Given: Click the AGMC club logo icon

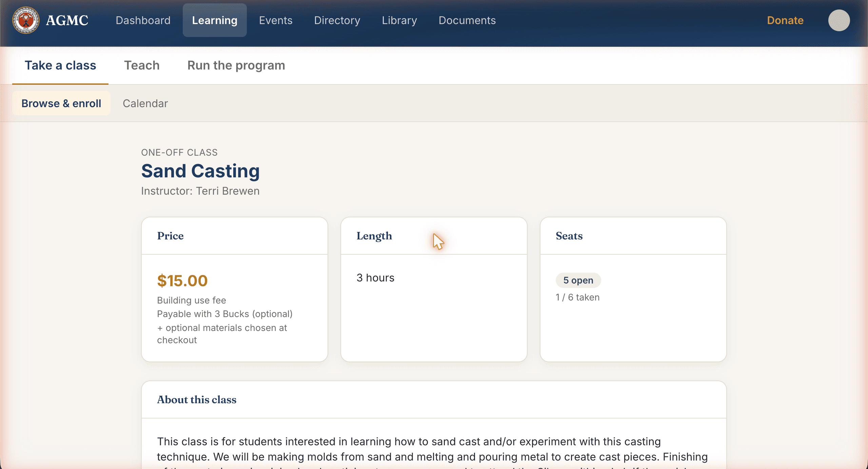Looking at the screenshot, I should pyautogui.click(x=26, y=20).
